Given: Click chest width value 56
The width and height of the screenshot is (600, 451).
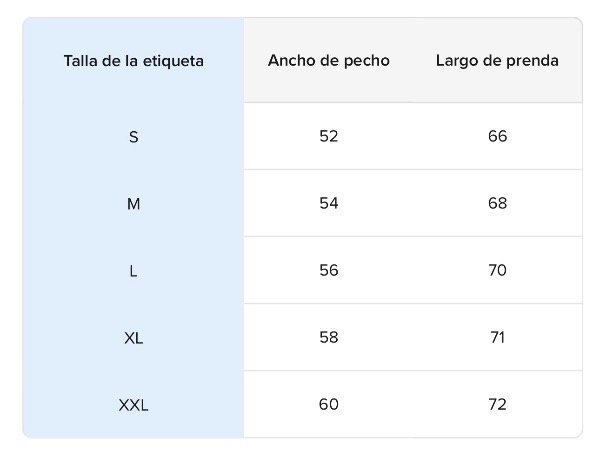Looking at the screenshot, I should 329,270.
